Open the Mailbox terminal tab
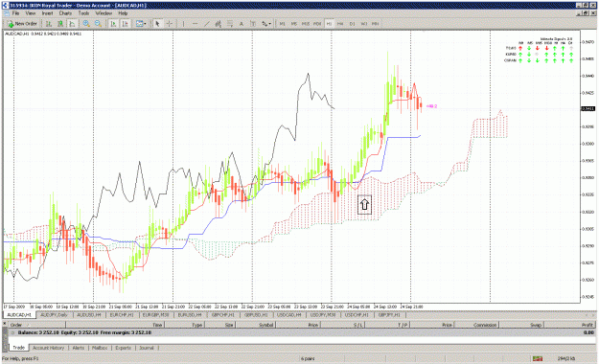This screenshot has height=364, width=599. (x=100, y=348)
